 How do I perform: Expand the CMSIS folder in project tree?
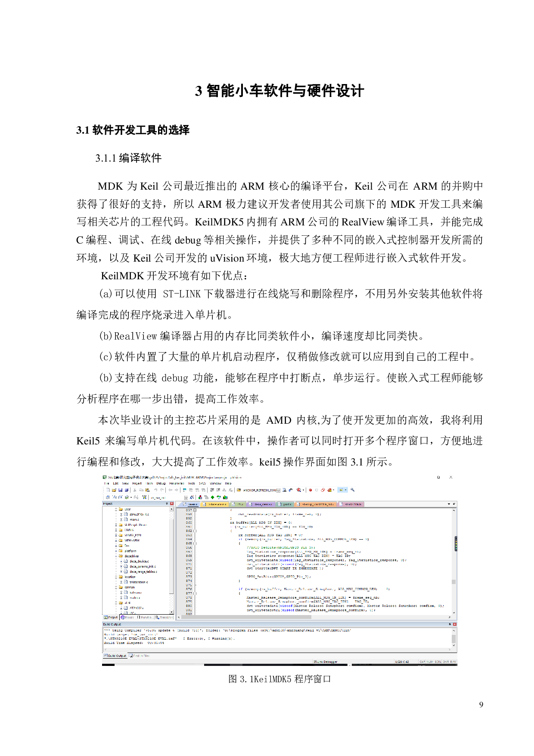click(116, 530)
